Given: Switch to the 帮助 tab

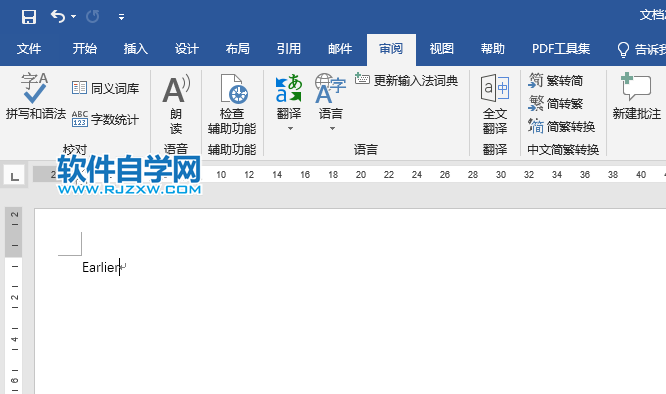Looking at the screenshot, I should click(493, 49).
